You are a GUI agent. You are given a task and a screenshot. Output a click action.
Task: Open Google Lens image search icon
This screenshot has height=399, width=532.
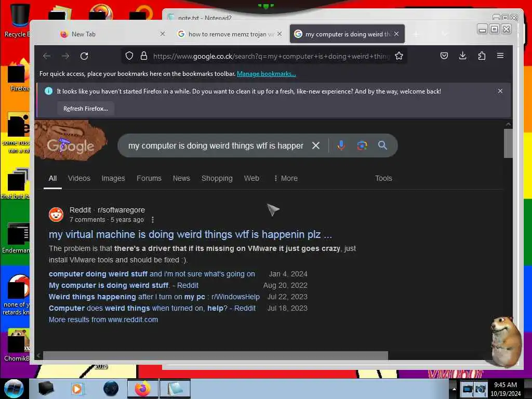pos(362,145)
